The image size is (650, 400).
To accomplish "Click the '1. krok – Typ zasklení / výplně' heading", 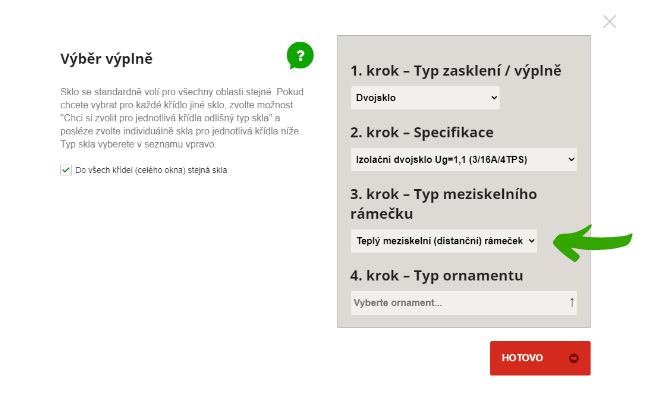I will [456, 71].
